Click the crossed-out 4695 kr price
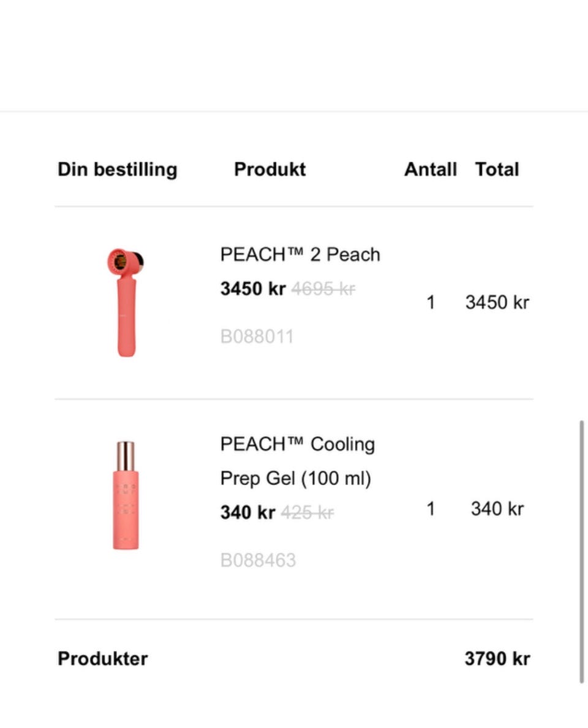This screenshot has width=588, height=728. (323, 289)
